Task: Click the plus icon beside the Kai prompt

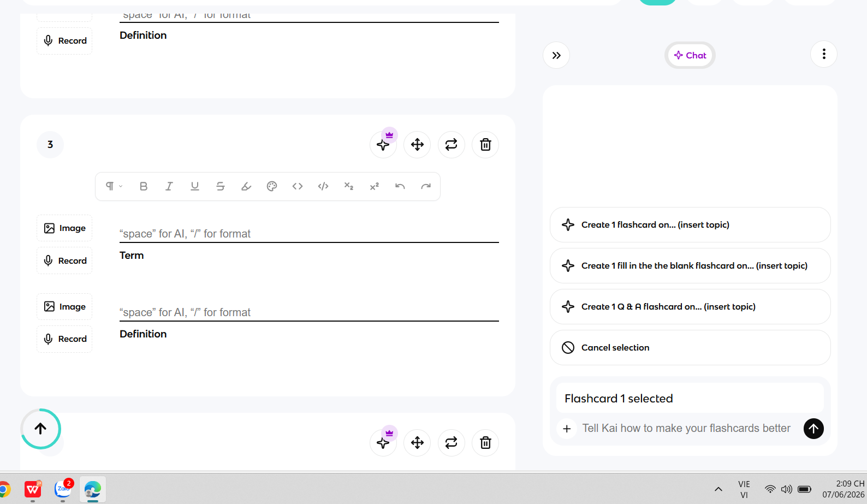Action: (567, 429)
